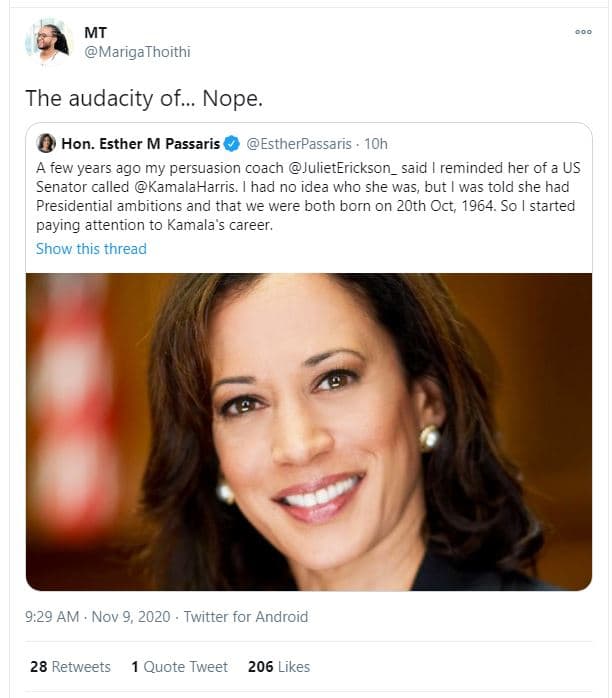
Task: Click the Show this thread link
Action: point(91,249)
